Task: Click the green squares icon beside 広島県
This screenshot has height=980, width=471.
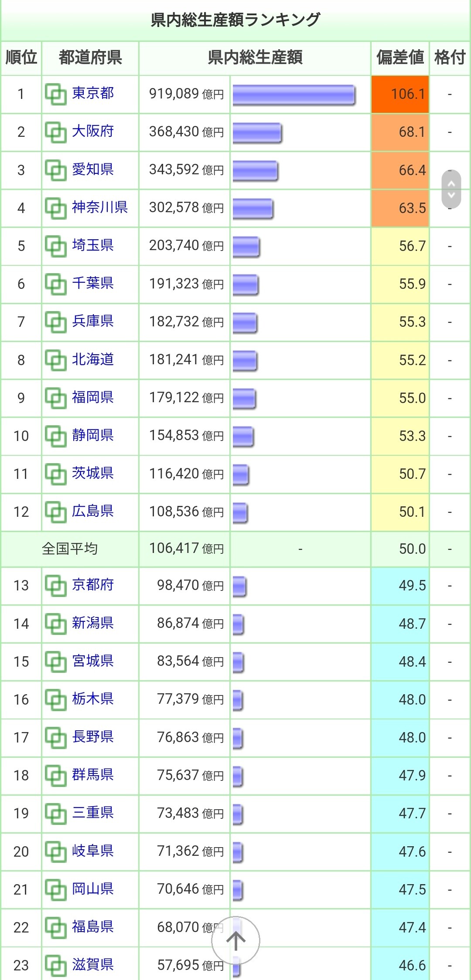Action: coord(56,512)
